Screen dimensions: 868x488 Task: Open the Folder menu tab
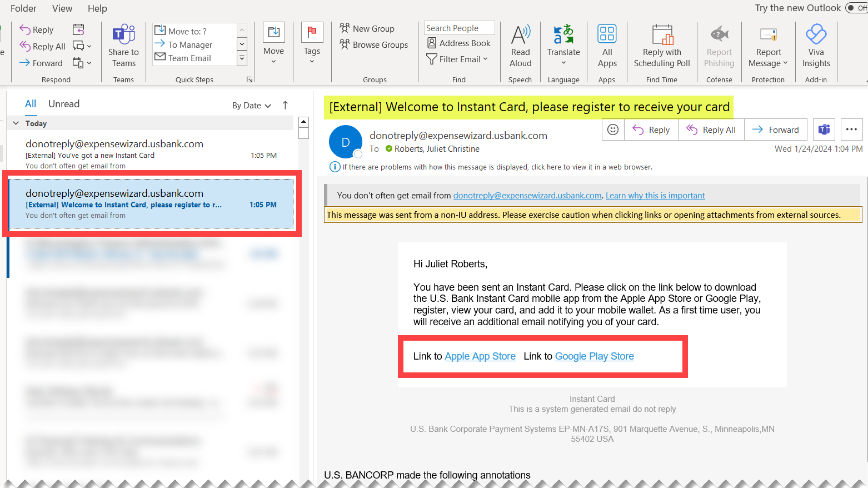[23, 8]
